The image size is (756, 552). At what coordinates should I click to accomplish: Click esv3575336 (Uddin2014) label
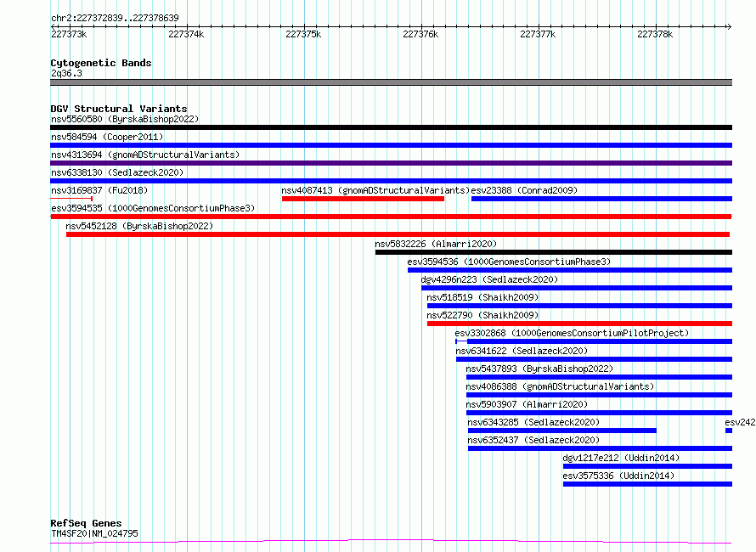(618, 476)
